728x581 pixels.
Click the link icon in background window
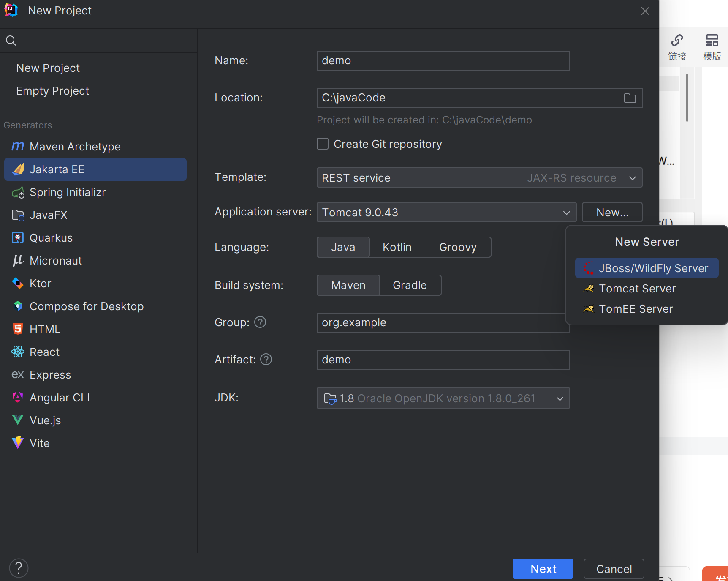click(677, 41)
